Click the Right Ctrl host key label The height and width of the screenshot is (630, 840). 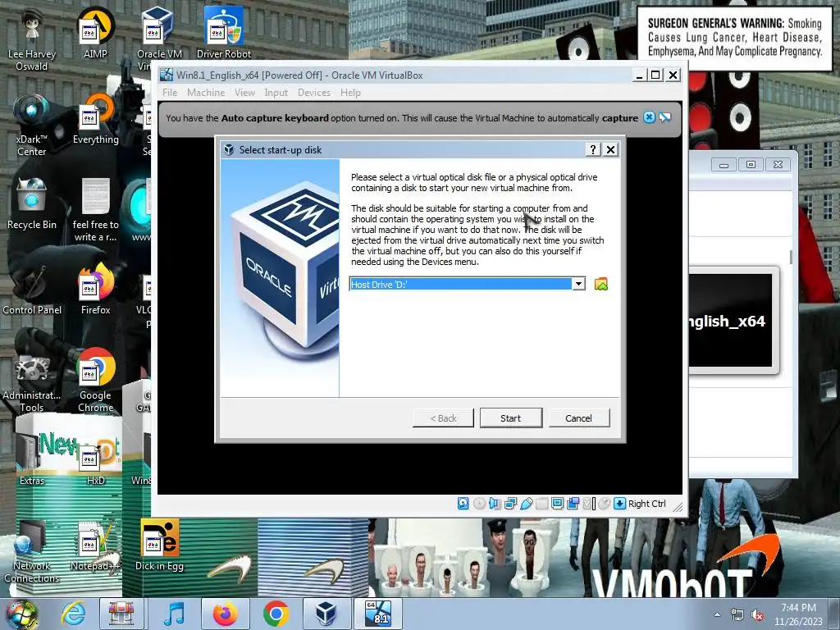(646, 504)
